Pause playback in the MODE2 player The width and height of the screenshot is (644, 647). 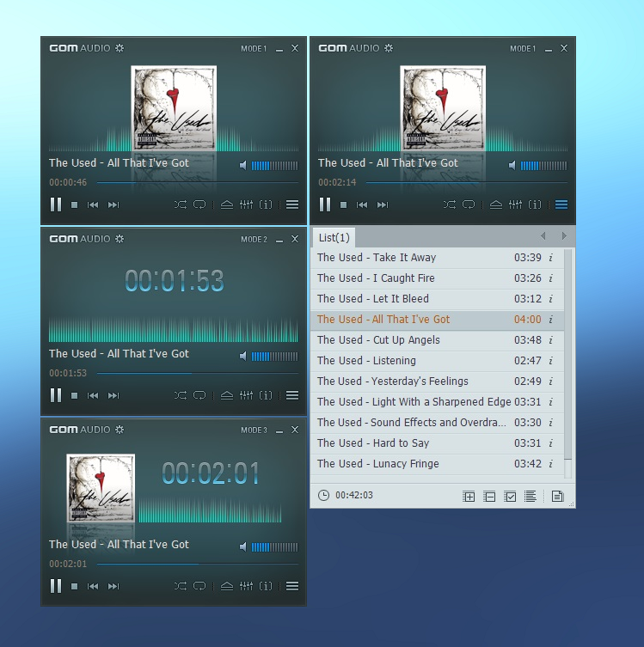56,395
